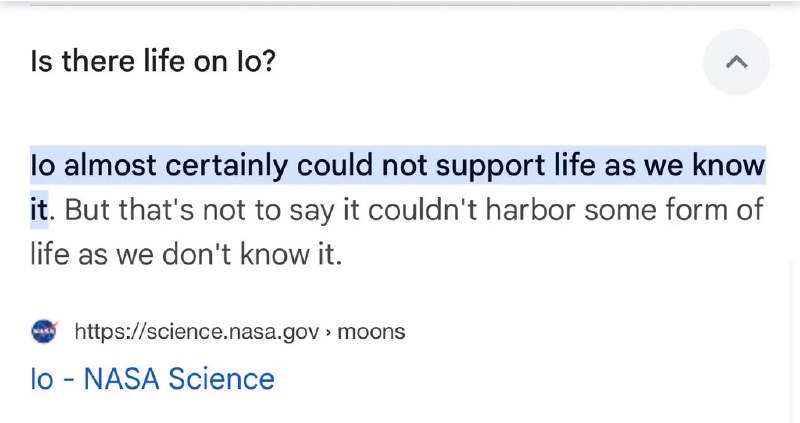The width and height of the screenshot is (800, 423).
Task: Click 'Io' at start of the blue title
Action: 42,379
